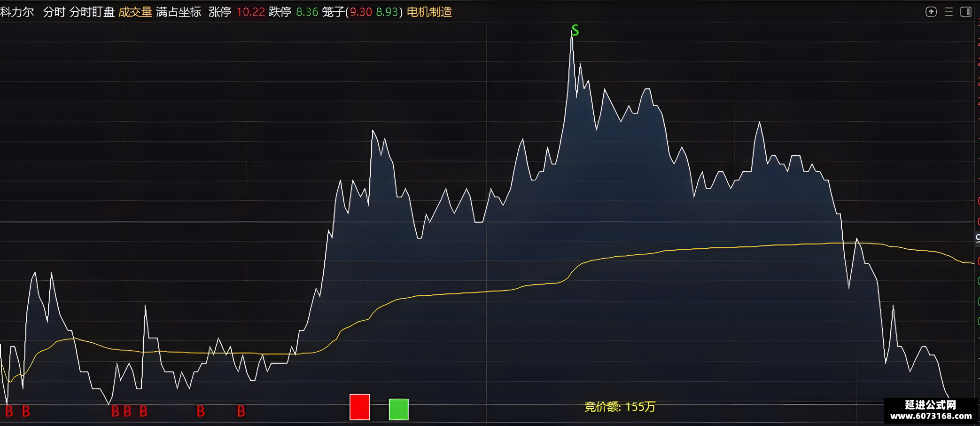The height and width of the screenshot is (426, 980).
Task: Toggle the side panel layout icon
Action: tap(966, 12)
